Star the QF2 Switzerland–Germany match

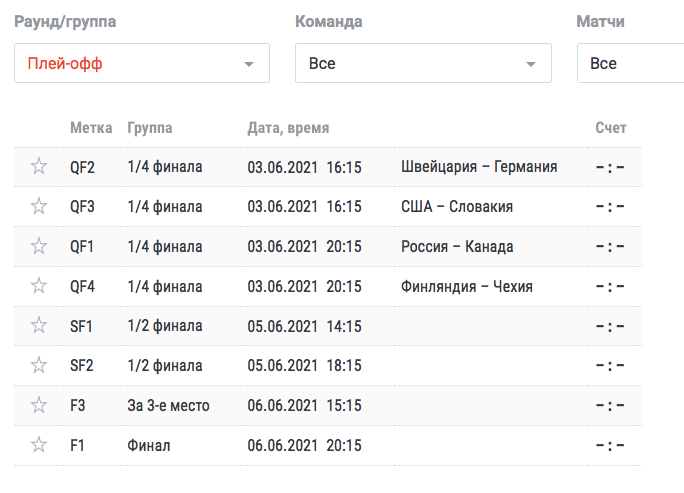39,166
